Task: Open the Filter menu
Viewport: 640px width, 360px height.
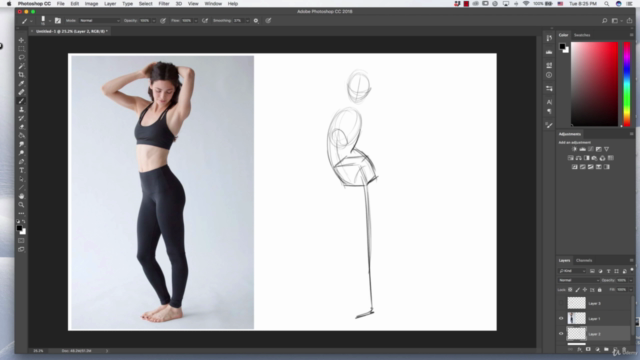Action: pyautogui.click(x=164, y=4)
